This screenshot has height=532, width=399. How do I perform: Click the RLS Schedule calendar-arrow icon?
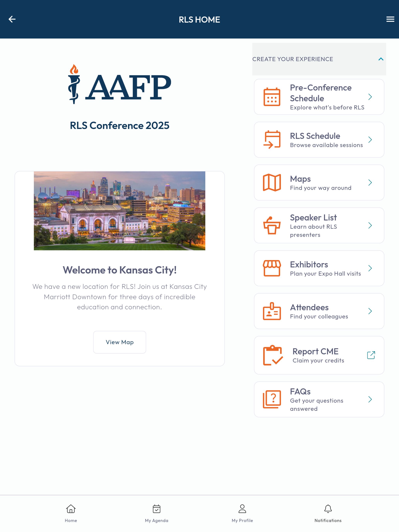click(x=272, y=140)
